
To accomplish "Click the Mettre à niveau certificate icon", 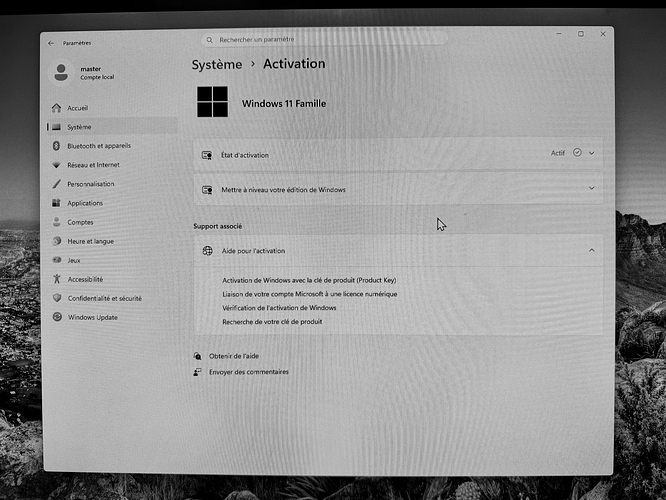I will click(x=207, y=189).
